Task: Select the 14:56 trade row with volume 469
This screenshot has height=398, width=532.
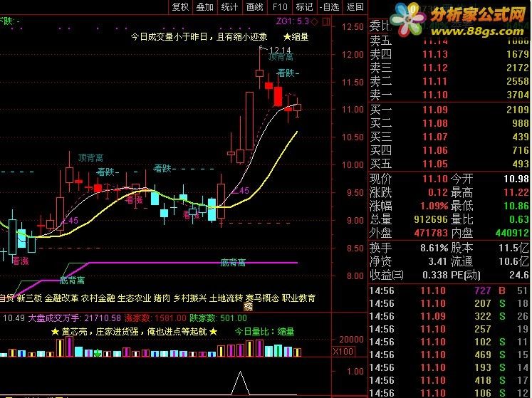Action: pos(449,355)
